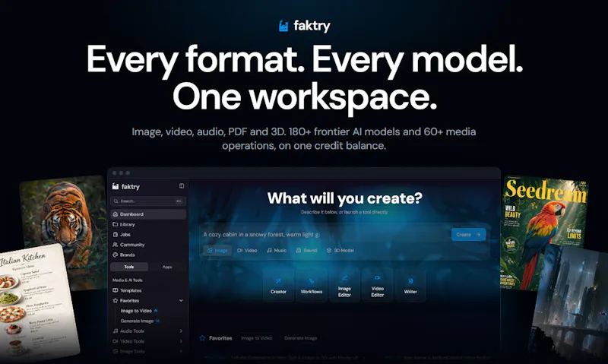Launch the Creator tool card
The width and height of the screenshot is (608, 364).
278,285
